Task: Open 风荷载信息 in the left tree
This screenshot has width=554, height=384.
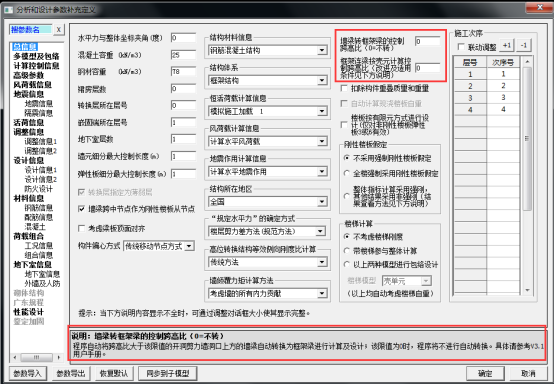Action: pos(33,85)
